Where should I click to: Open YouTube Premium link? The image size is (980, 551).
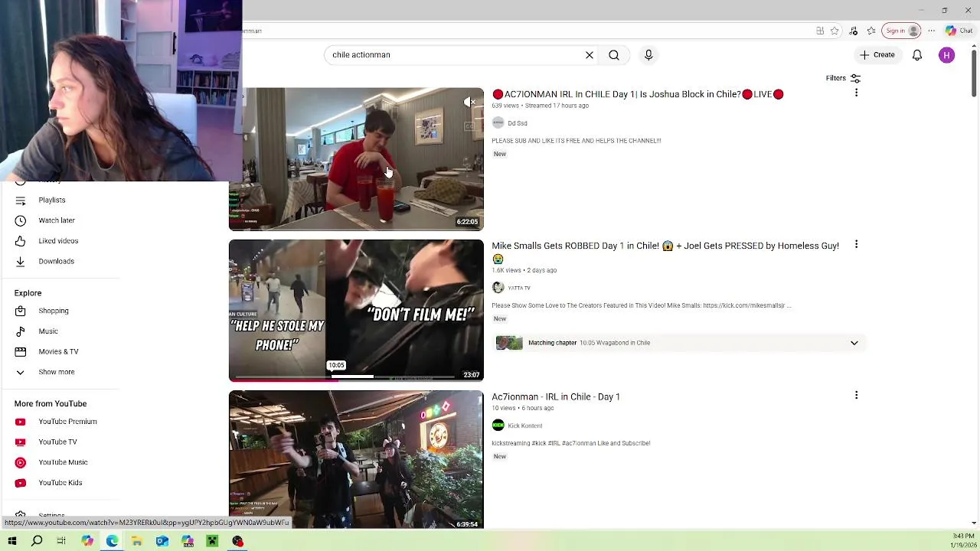point(67,422)
